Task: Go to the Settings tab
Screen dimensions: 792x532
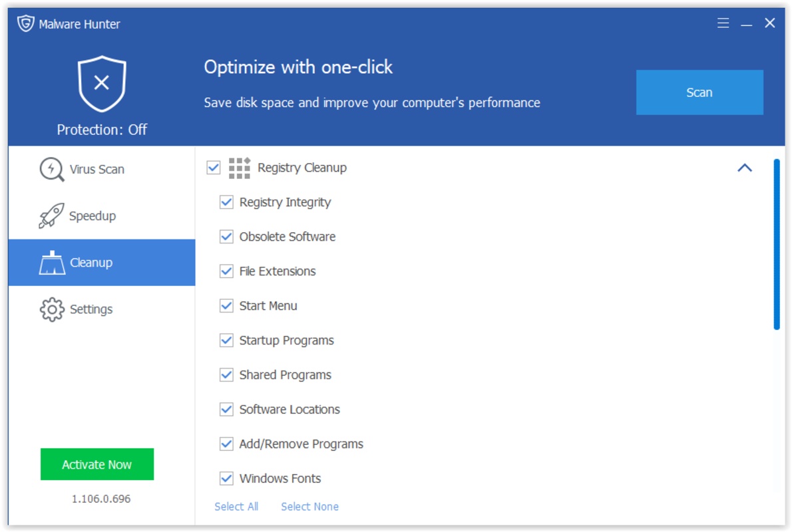Action: [x=102, y=309]
